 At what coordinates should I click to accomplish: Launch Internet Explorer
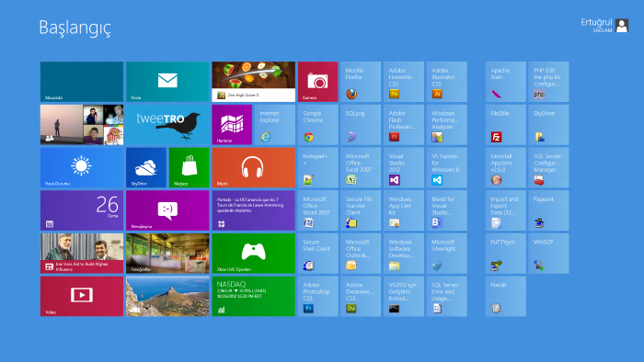275,125
